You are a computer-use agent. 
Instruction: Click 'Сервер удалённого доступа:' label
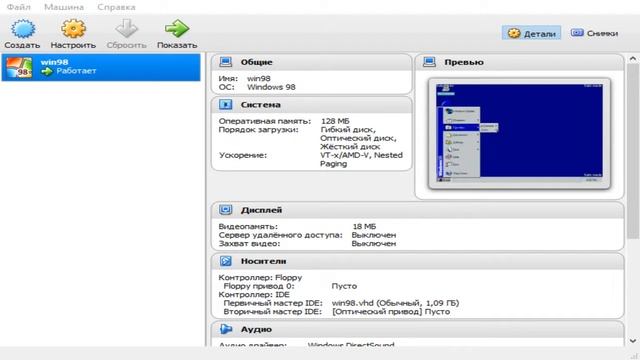pos(280,235)
